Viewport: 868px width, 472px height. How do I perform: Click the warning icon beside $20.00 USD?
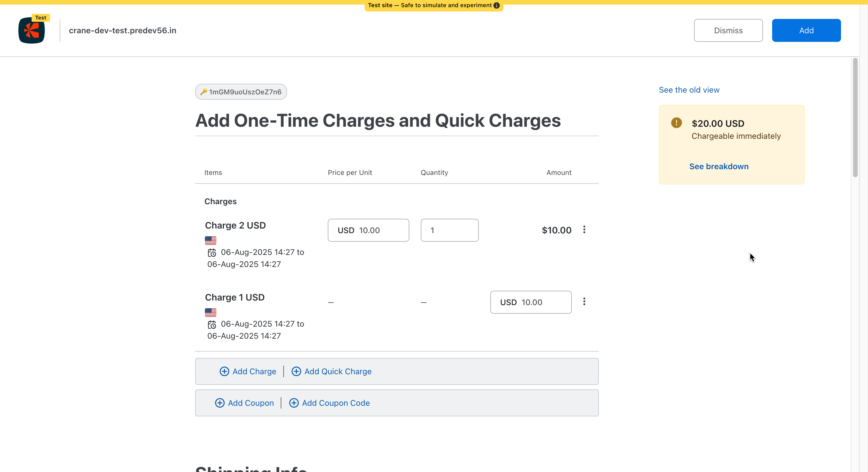click(x=676, y=123)
